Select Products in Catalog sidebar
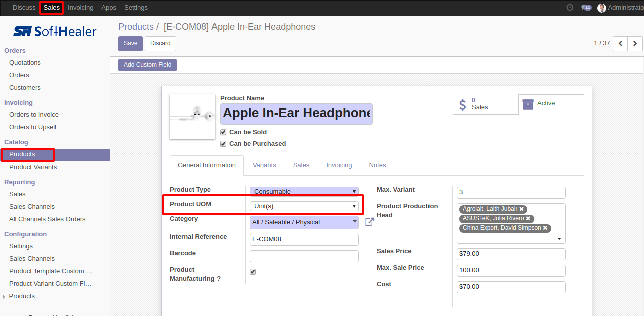The height and width of the screenshot is (316, 644). coord(55,154)
